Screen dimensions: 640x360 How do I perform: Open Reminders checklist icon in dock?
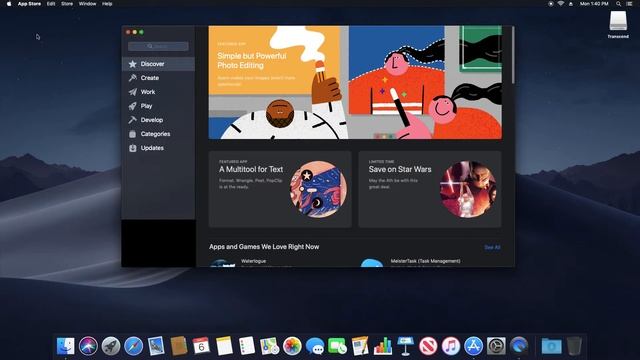tap(247, 346)
